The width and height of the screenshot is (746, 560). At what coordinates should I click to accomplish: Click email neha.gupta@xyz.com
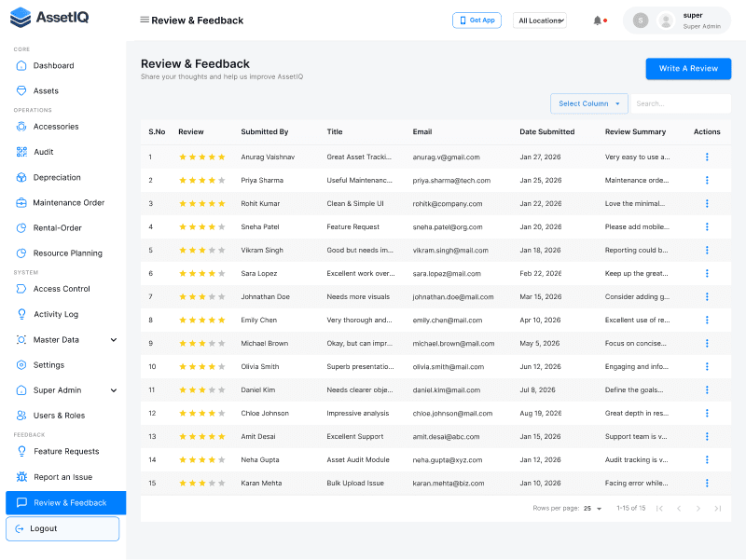point(448,460)
